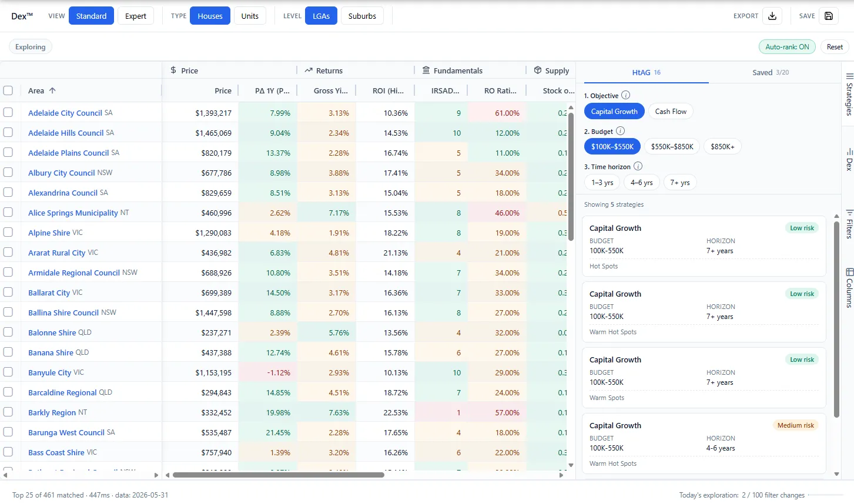Sort by the Area column arrow
This screenshot has width=854, height=504.
52,90
